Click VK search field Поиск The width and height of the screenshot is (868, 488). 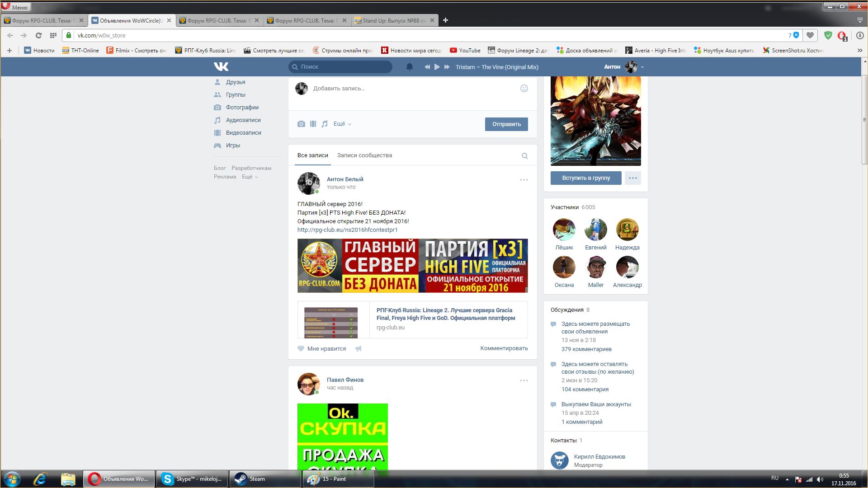pos(340,67)
